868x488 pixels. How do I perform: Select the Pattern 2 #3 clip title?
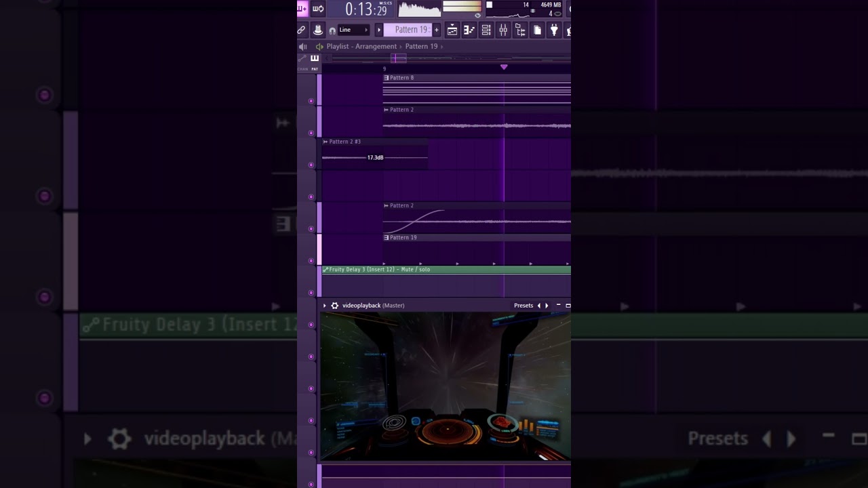click(345, 142)
